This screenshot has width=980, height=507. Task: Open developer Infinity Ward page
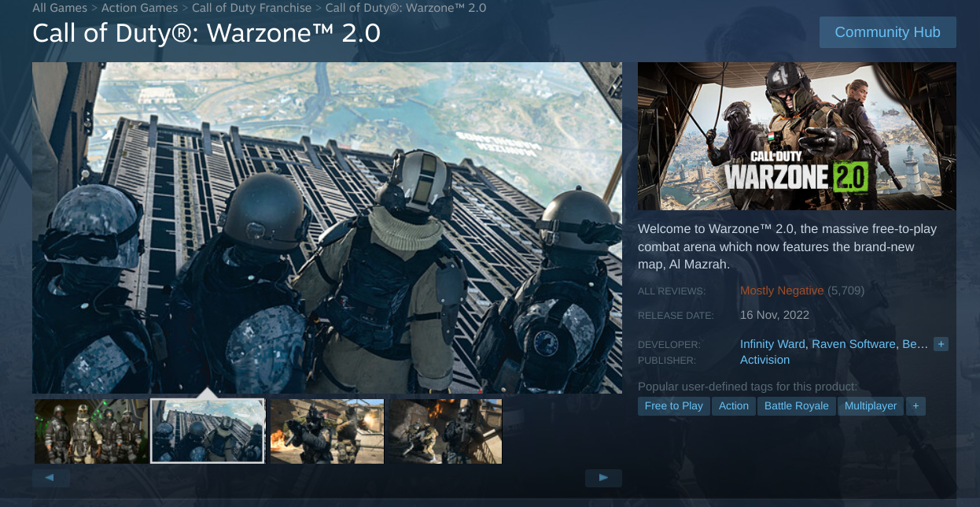tap(772, 344)
